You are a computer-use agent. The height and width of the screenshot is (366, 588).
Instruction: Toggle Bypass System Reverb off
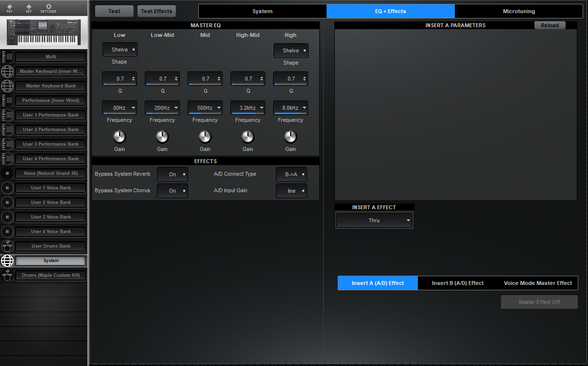tap(172, 174)
